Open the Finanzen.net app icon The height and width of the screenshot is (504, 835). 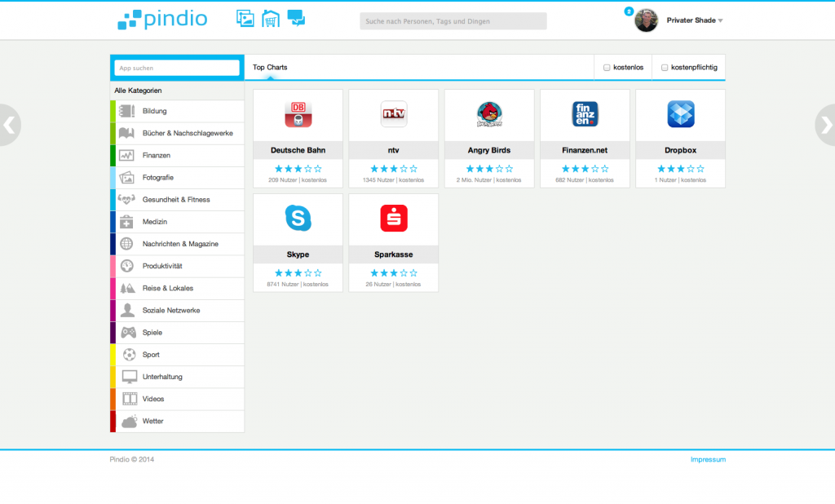[x=585, y=114]
